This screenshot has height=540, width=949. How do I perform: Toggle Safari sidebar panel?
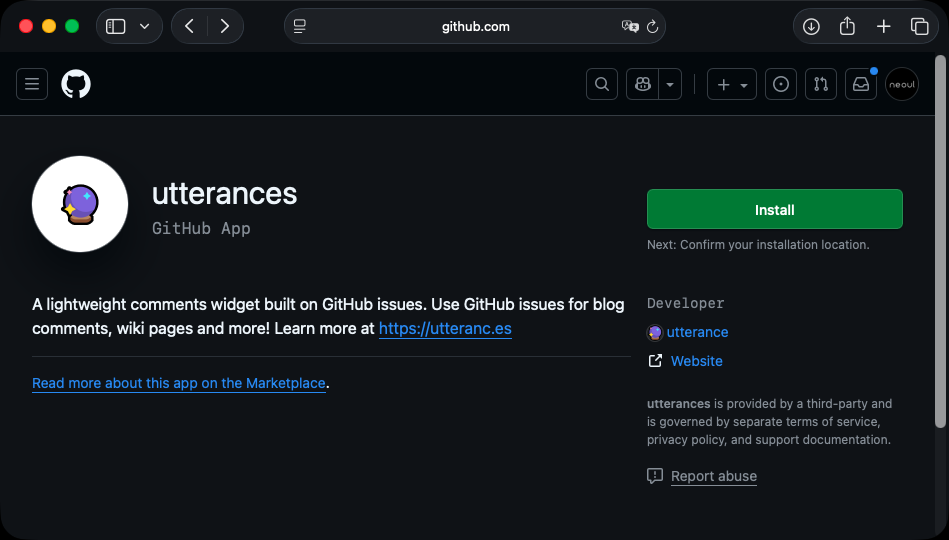click(116, 27)
